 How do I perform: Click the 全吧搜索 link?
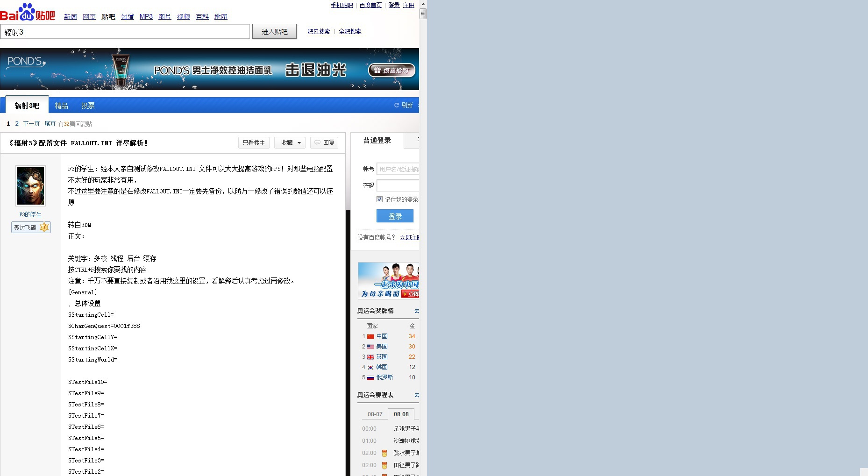[350, 31]
